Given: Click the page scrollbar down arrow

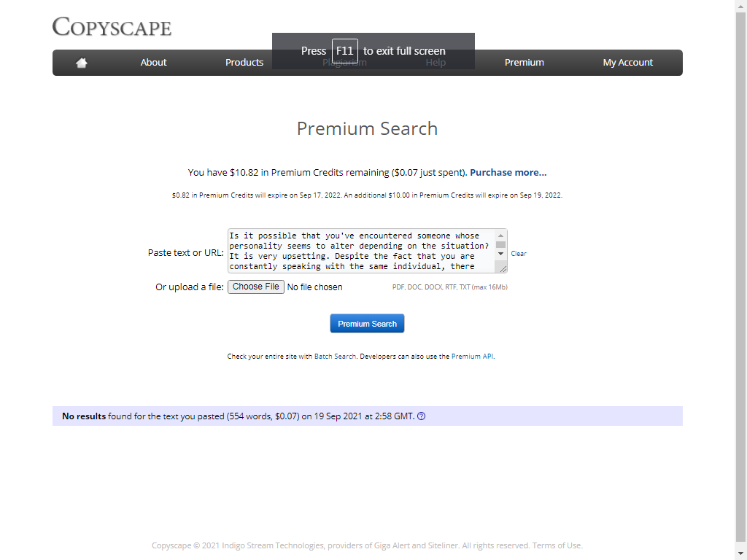Looking at the screenshot, I should coord(740,553).
